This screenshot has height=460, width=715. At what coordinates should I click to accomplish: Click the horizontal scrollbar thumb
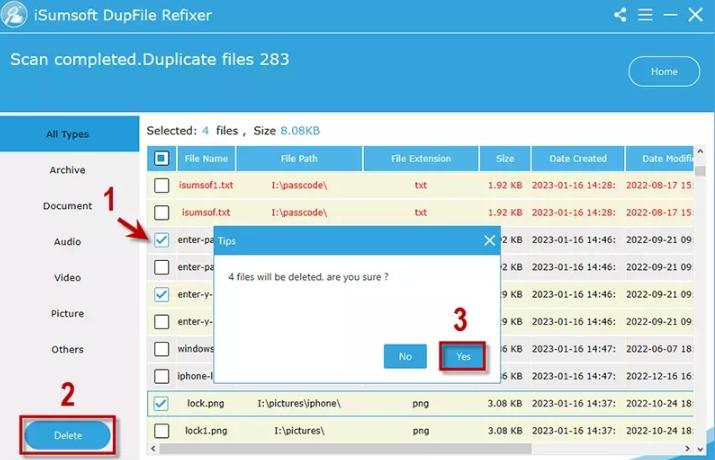click(345, 449)
